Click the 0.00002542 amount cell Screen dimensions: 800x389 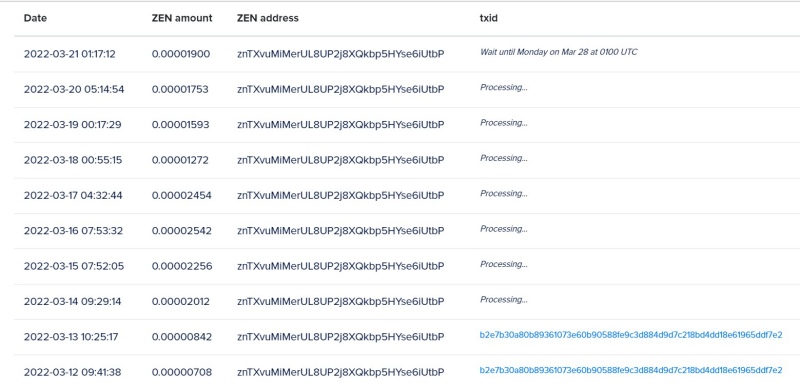pyautogui.click(x=182, y=231)
